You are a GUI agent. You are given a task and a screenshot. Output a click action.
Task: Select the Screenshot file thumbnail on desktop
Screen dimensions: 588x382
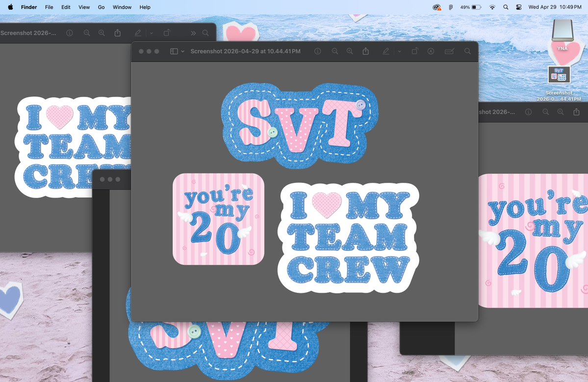pos(559,75)
